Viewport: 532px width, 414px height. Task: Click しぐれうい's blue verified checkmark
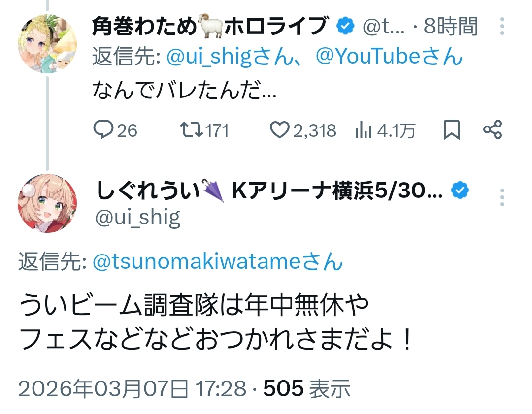[x=460, y=190]
